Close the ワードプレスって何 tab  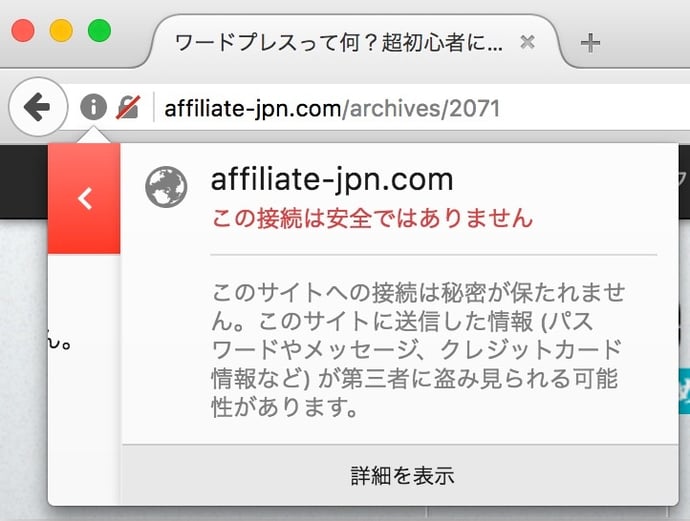coord(528,42)
